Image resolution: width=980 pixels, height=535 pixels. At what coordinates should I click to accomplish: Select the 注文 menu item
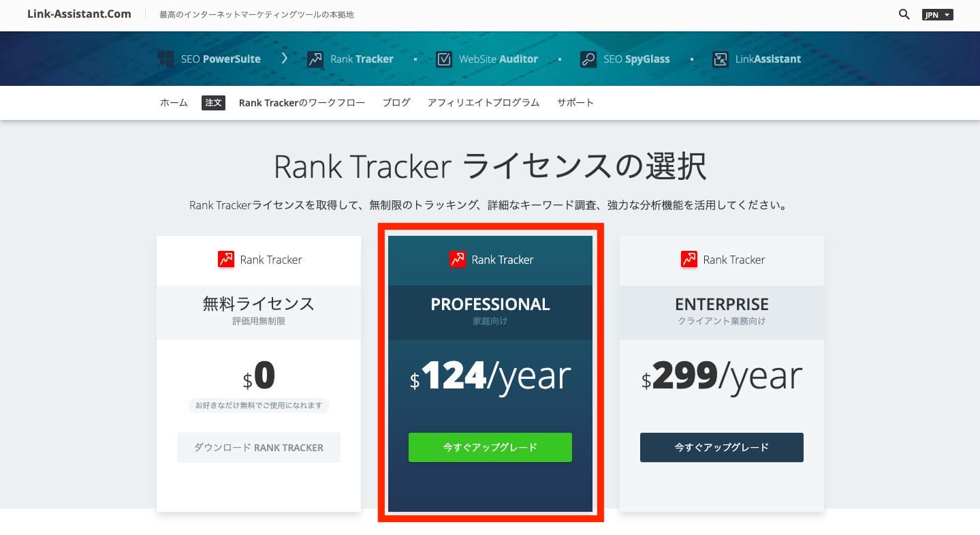coord(213,103)
